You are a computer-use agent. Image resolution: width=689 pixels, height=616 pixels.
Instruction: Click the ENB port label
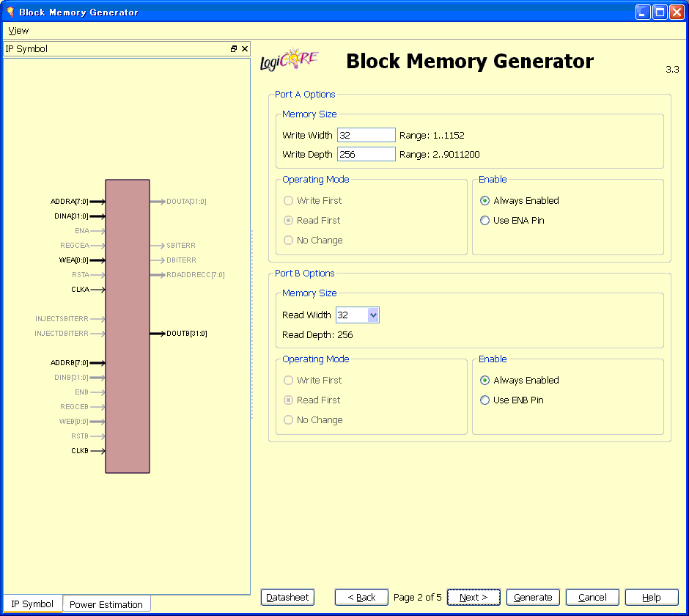82,392
